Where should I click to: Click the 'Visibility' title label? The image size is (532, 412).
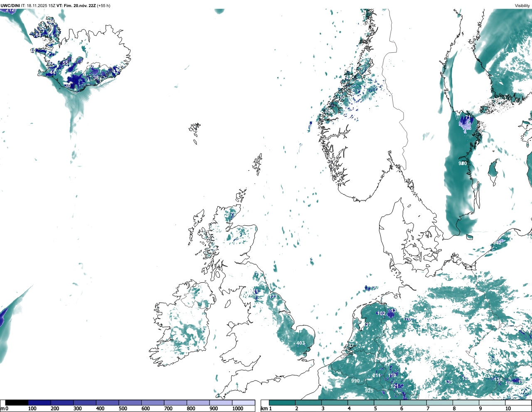[522, 6]
